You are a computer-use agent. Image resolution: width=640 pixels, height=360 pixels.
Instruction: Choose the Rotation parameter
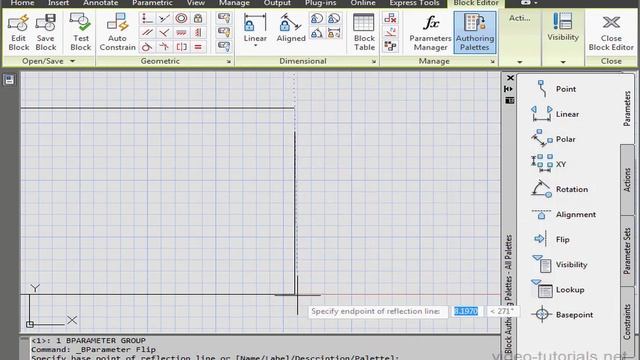point(559,189)
